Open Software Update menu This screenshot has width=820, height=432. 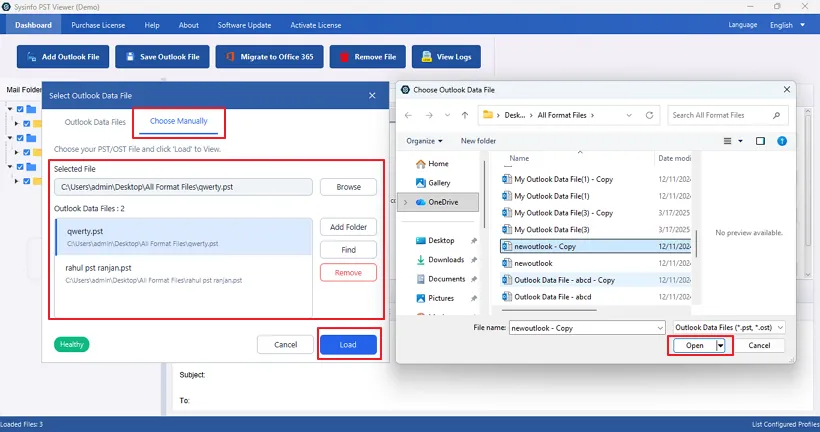[244, 25]
